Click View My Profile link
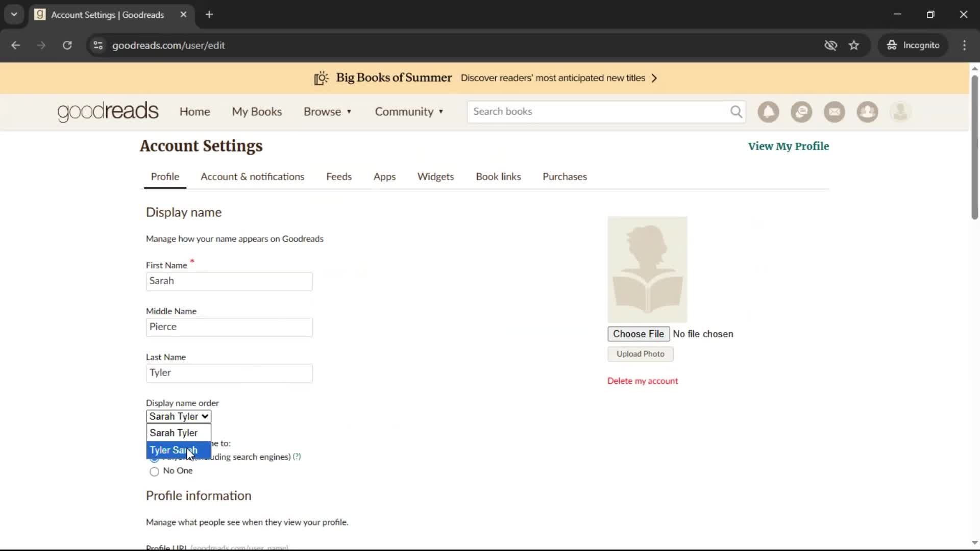The width and height of the screenshot is (980, 551). pos(789,146)
